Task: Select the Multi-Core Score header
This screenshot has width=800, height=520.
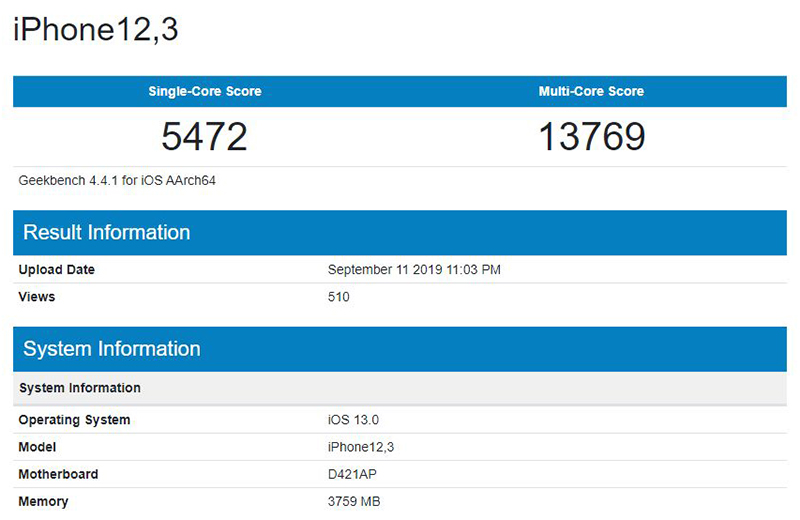Action: click(x=591, y=91)
